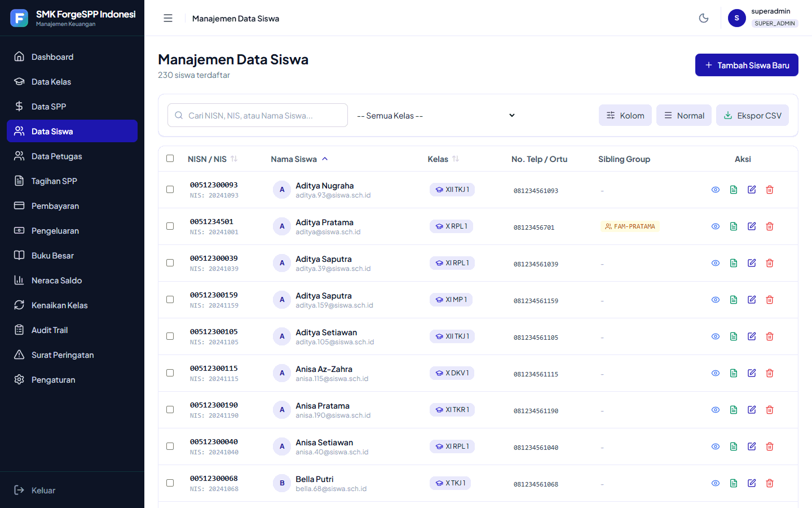The image size is (812, 508).
Task: Click the FAM-PRATAMA sibling group badge
Action: (x=630, y=226)
